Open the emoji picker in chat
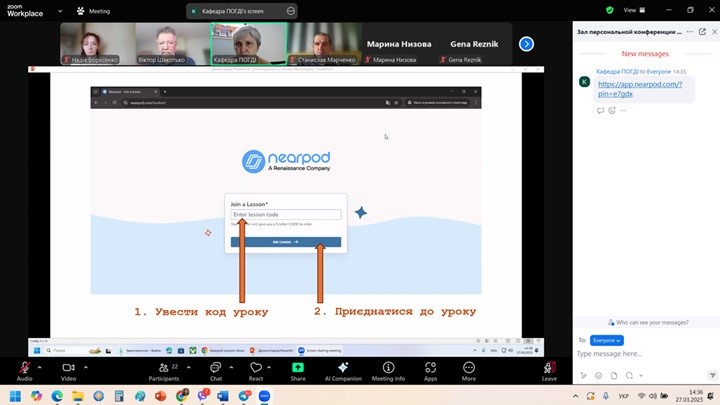Screen dimensions: 720x405 click(x=598, y=376)
